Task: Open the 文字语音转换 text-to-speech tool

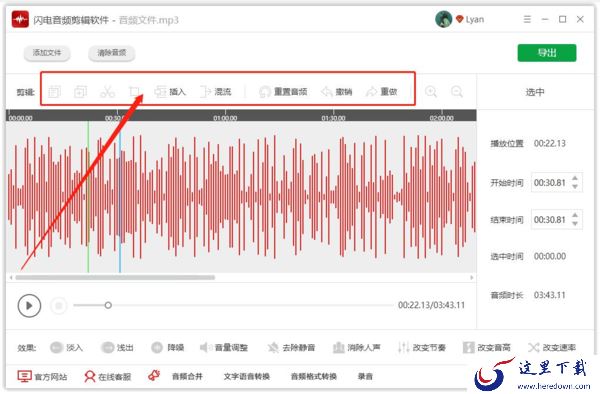Action: 247,376
